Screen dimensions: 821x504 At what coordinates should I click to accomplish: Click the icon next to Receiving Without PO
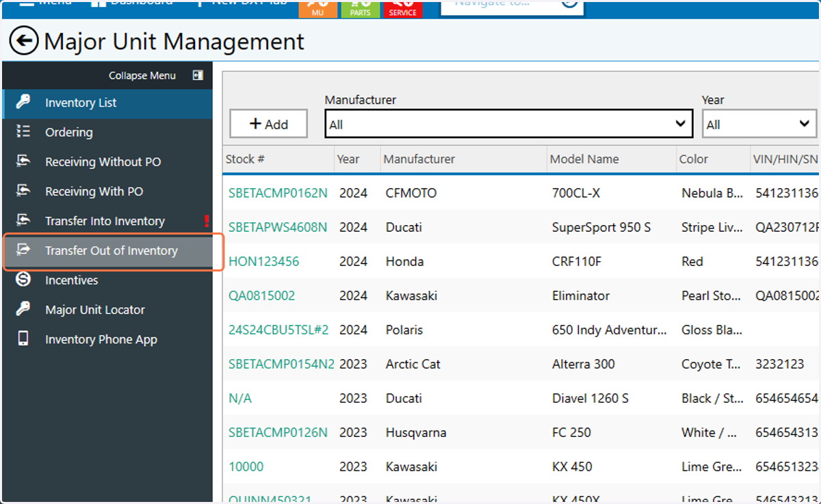click(x=23, y=161)
